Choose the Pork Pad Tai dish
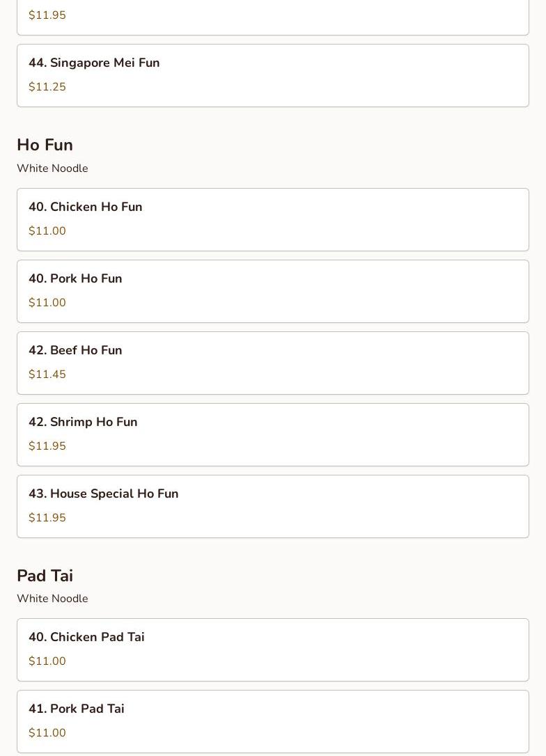The width and height of the screenshot is (546, 756). pos(272,721)
